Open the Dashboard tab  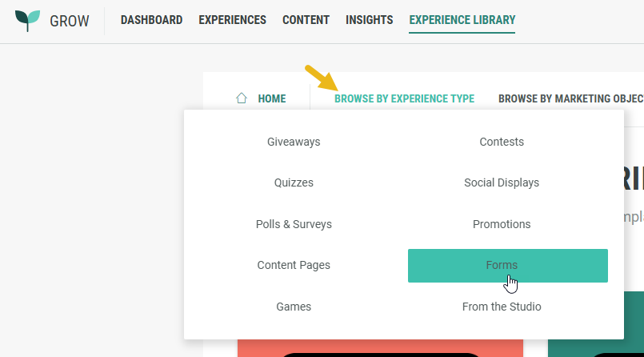point(151,20)
